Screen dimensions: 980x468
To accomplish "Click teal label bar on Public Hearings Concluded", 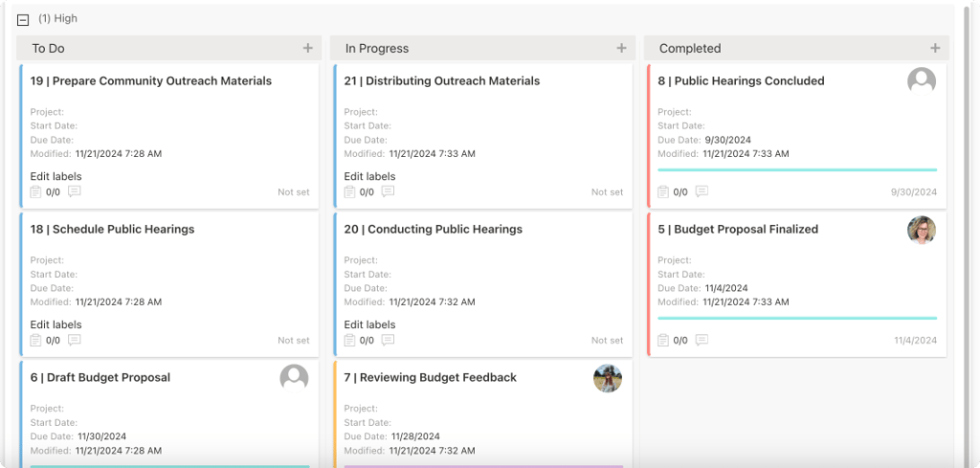I will 797,169.
